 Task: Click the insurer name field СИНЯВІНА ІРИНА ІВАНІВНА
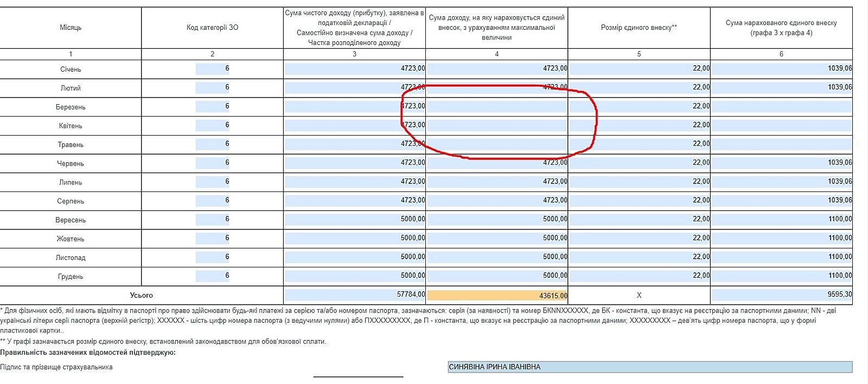[x=649, y=367]
